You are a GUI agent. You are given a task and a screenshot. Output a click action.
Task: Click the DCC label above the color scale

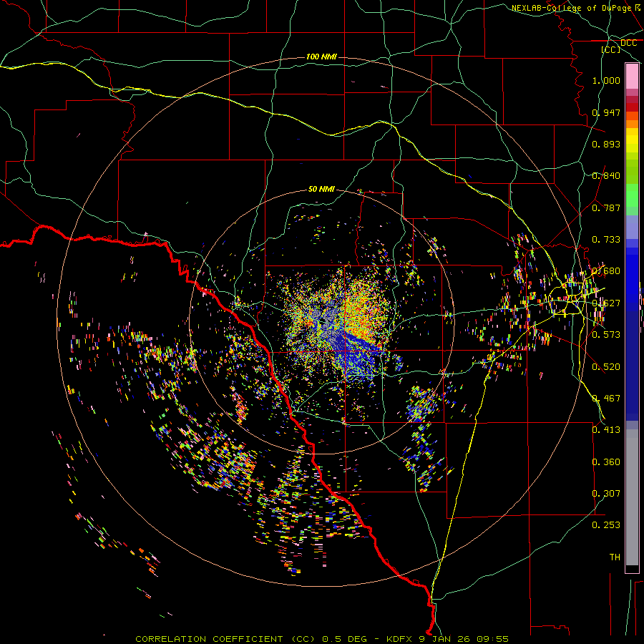[628, 43]
